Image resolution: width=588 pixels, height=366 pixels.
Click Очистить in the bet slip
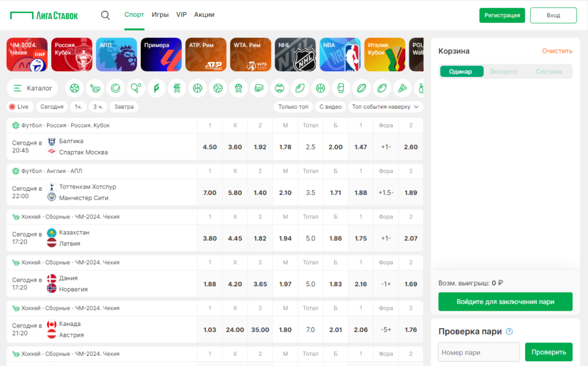(557, 51)
